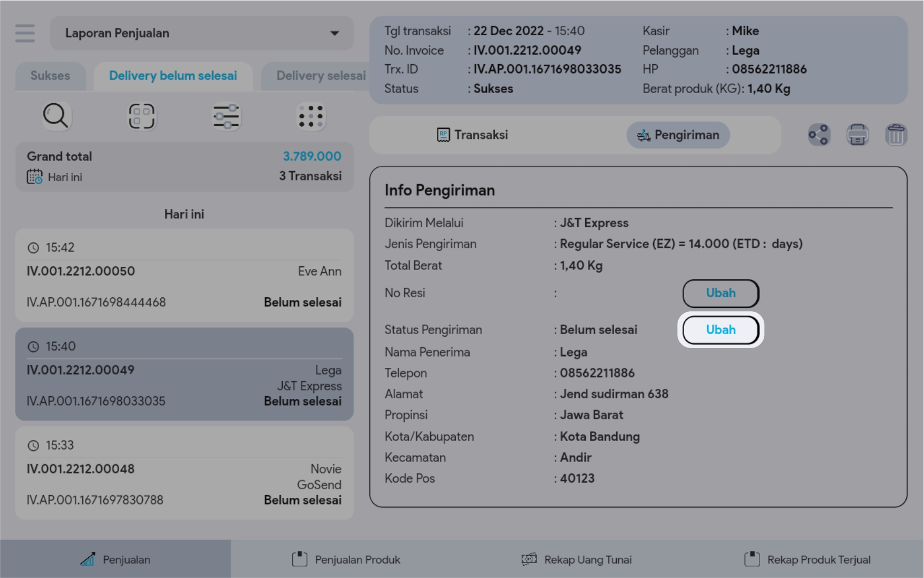Viewport: 924px width, 578px height.
Task: Click the Hari ini calendar icon
Action: click(35, 177)
